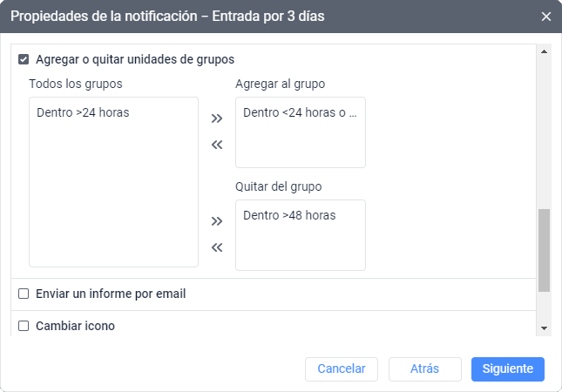Select 'Dentro >48 horas' in Quitar del grupo
Screen dimensions: 562x392
tap(289, 215)
